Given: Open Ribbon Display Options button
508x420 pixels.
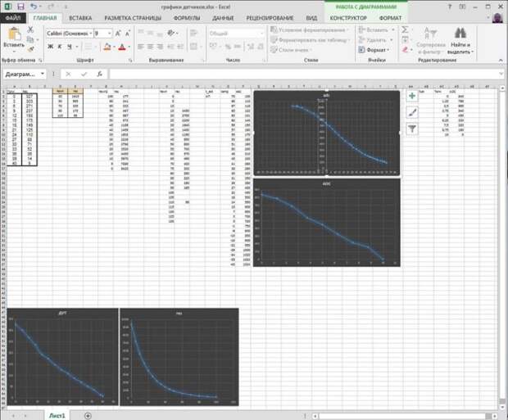Looking at the screenshot, I should click(462, 7).
